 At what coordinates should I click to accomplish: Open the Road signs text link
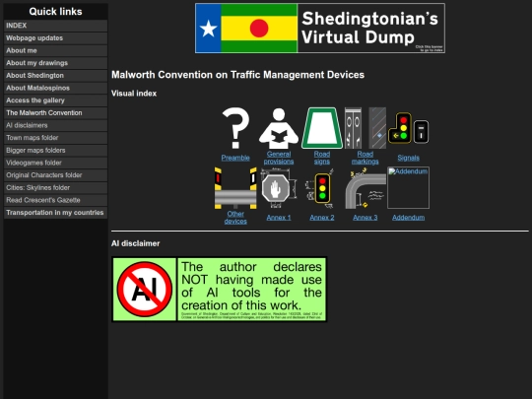322,158
